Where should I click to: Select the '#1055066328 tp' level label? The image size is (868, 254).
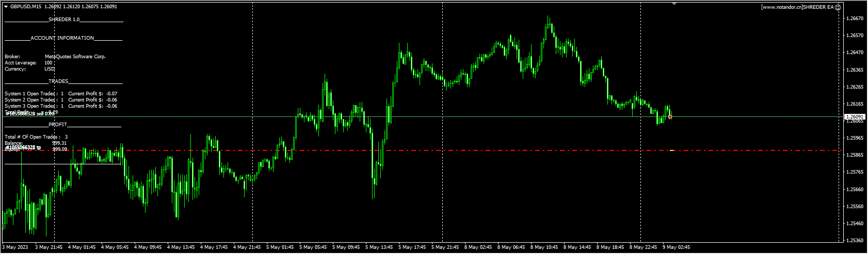(23, 147)
